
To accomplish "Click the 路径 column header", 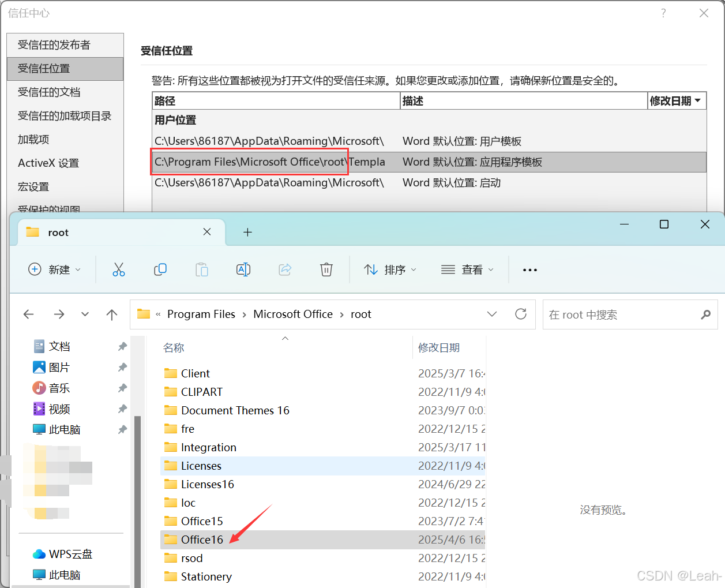I will pyautogui.click(x=276, y=101).
